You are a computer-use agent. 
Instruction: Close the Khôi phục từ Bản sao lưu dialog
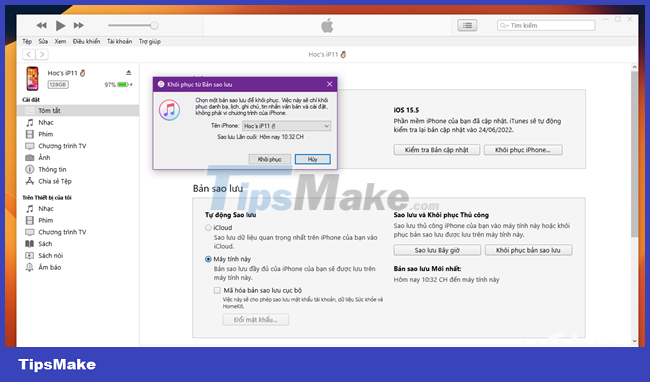(330, 84)
